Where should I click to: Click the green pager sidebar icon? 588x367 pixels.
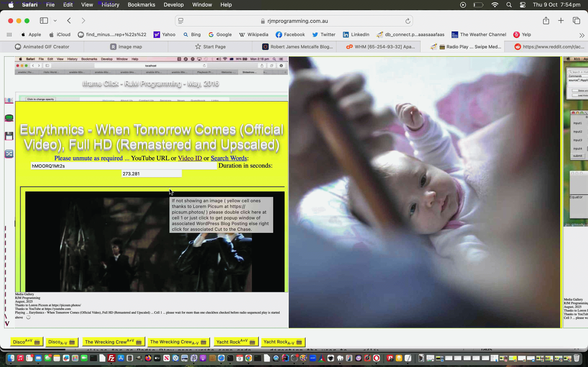9,118
